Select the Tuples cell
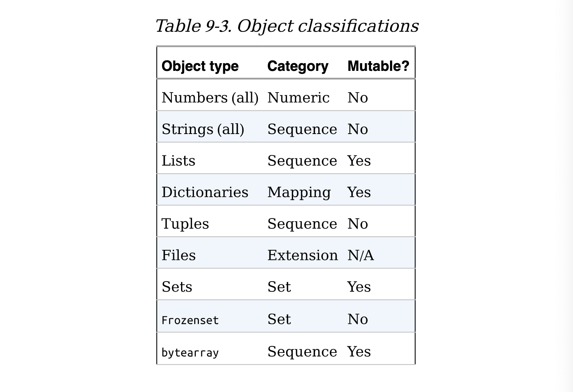 tap(185, 224)
